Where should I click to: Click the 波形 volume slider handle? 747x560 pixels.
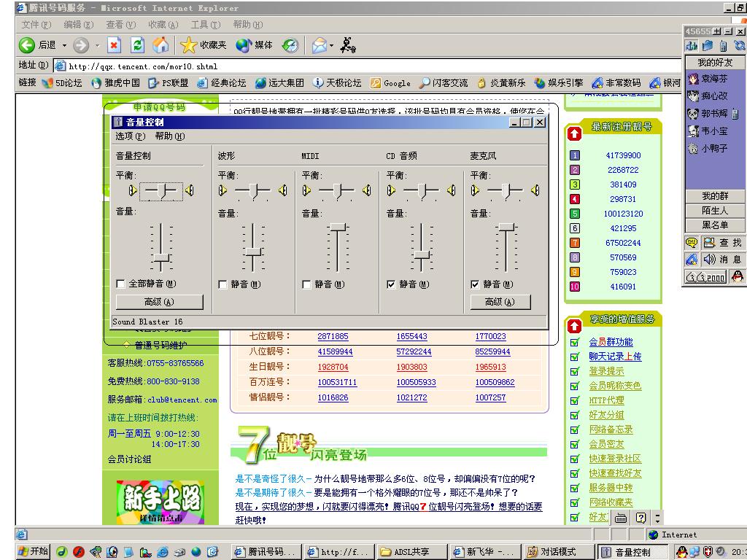pyautogui.click(x=253, y=251)
